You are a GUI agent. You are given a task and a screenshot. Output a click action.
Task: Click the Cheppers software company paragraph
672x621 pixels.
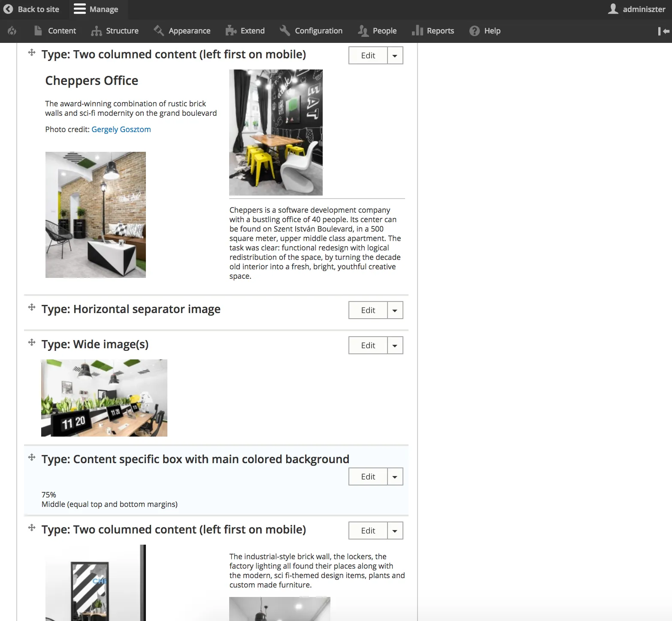pyautogui.click(x=315, y=243)
